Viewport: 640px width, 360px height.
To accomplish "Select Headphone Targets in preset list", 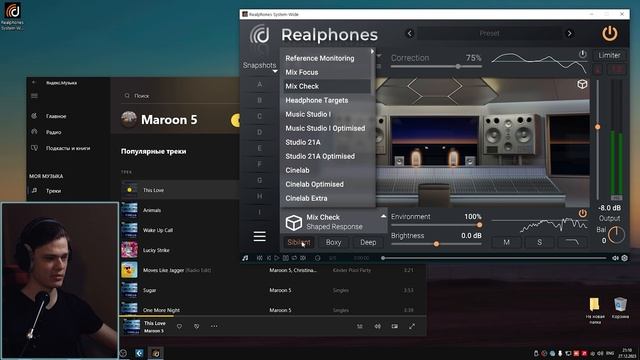I will coord(317,100).
